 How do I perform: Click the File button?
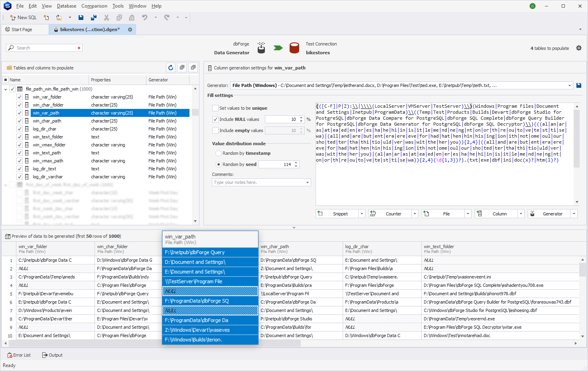[443, 214]
